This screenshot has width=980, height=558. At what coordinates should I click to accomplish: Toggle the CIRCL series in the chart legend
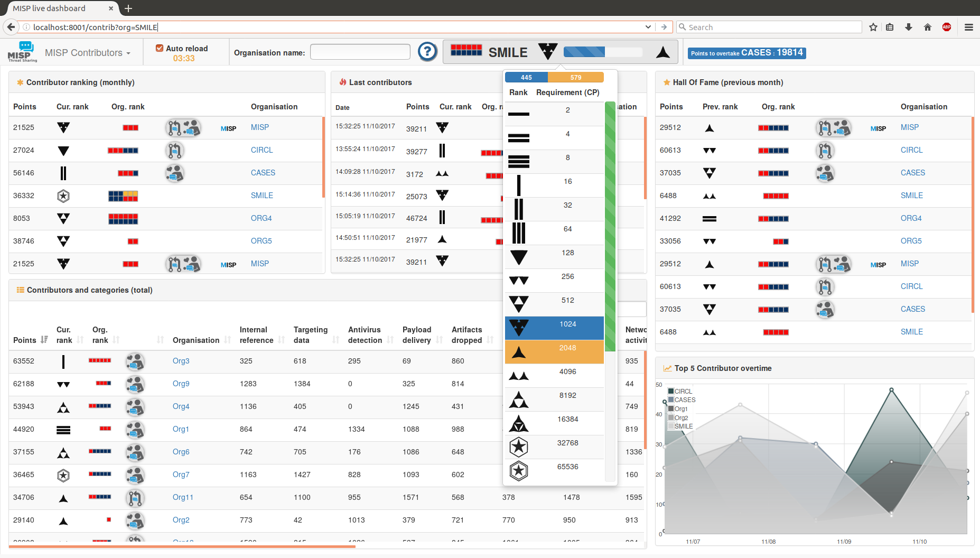click(682, 391)
